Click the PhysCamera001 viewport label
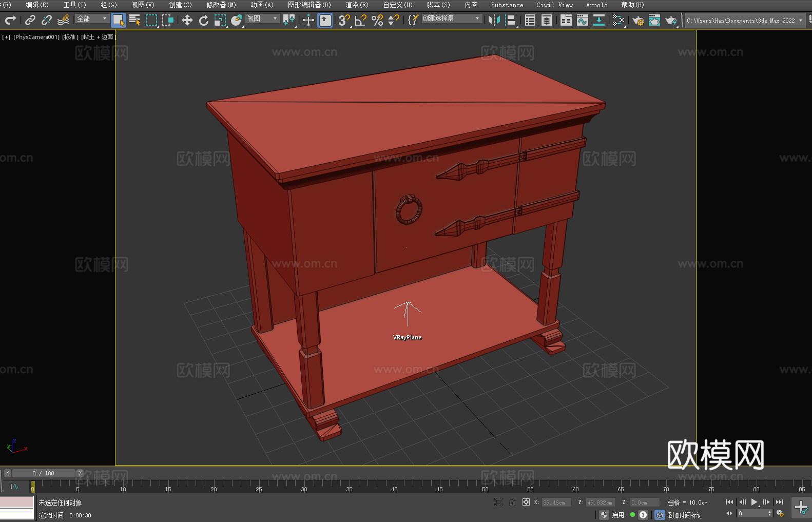Viewport: 812px width, 522px height. coord(36,37)
